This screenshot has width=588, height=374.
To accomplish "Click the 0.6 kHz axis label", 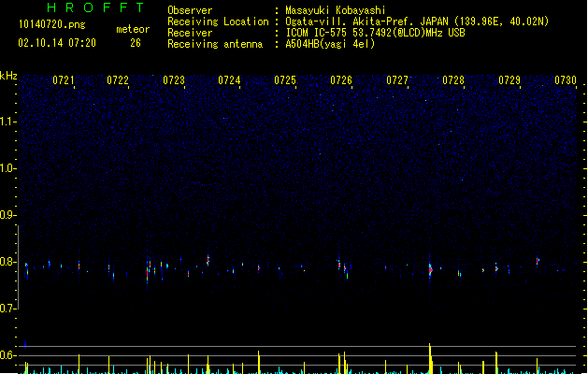I will [8, 355].
